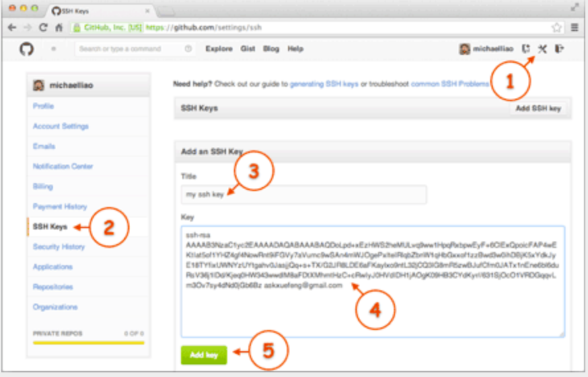Open account settings tools icon
This screenshot has width=588, height=377.
click(x=542, y=49)
